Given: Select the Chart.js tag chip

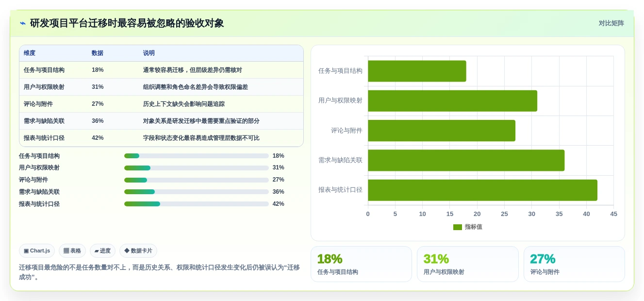Looking at the screenshot, I should tap(37, 251).
